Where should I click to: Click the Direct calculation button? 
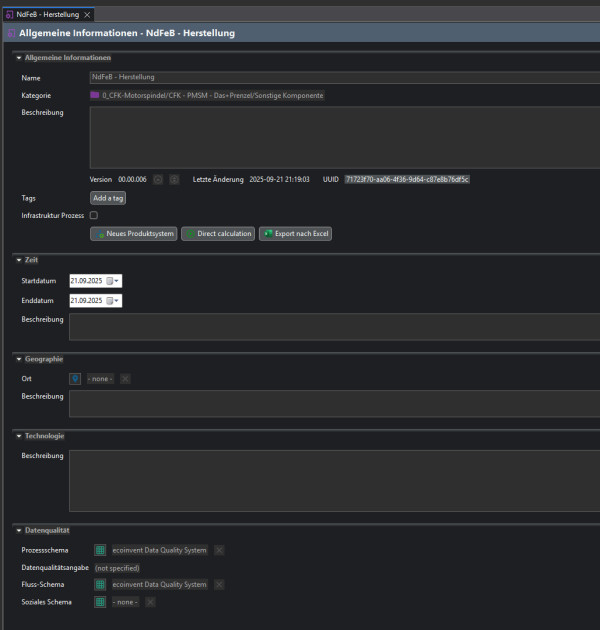tap(218, 233)
